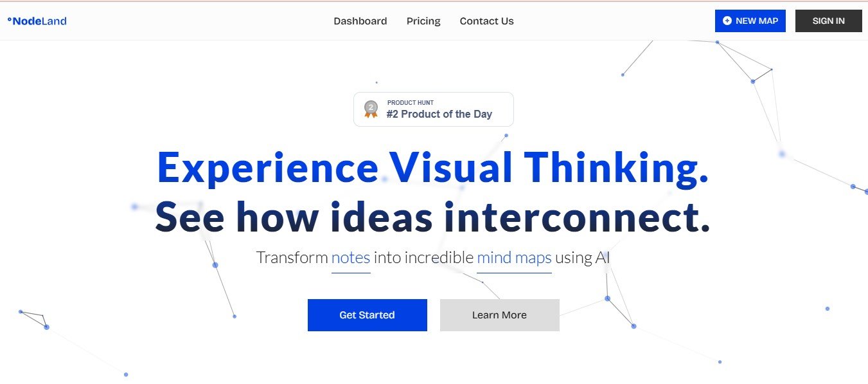Click the NodeLand logo

click(x=37, y=21)
